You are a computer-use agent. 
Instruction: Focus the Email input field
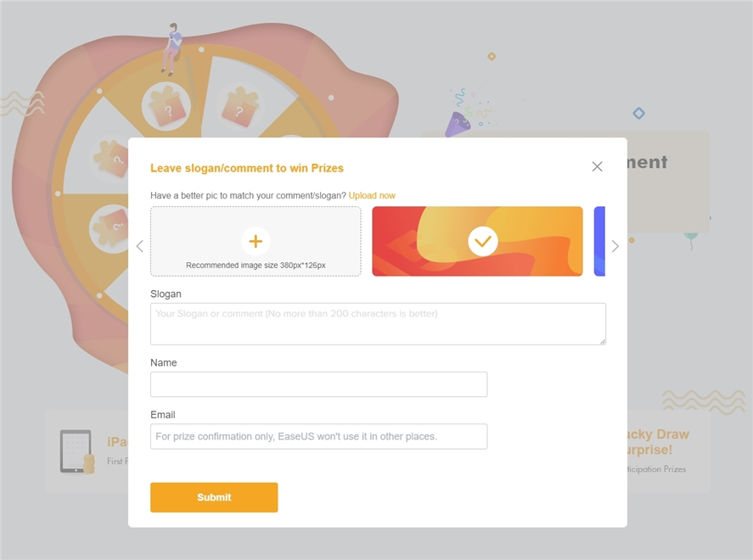[318, 436]
